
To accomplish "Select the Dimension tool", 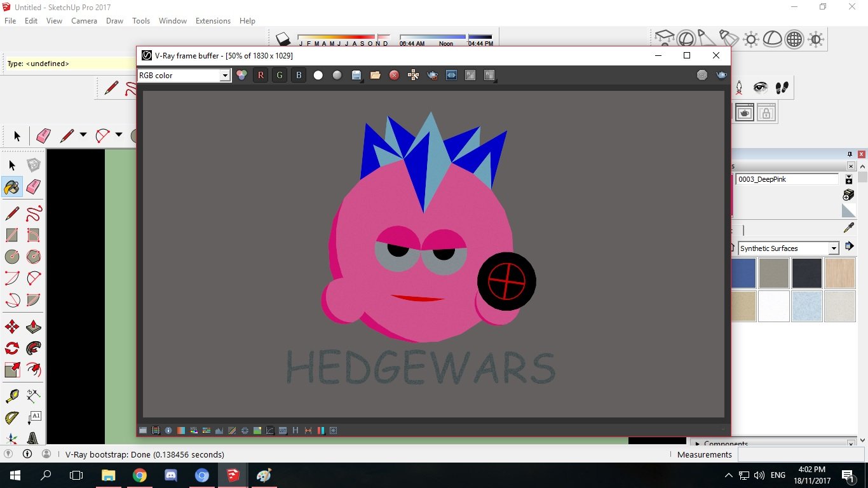I will tap(34, 396).
